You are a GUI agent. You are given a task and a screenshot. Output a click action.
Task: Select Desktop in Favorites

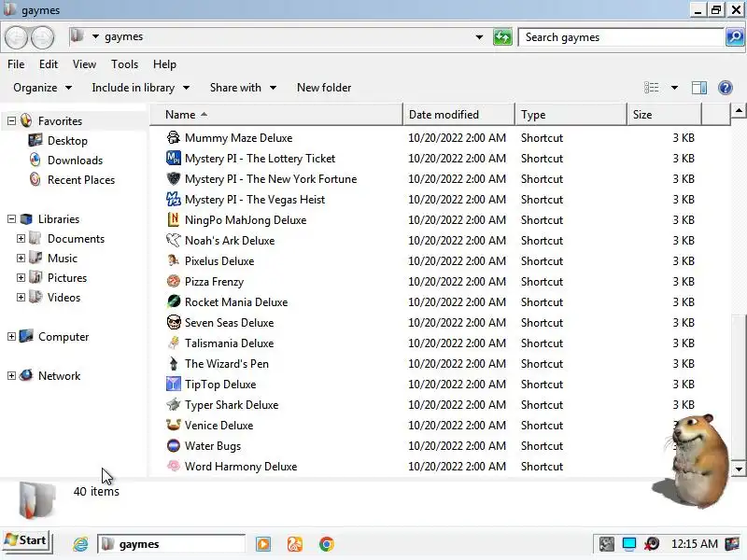67,141
